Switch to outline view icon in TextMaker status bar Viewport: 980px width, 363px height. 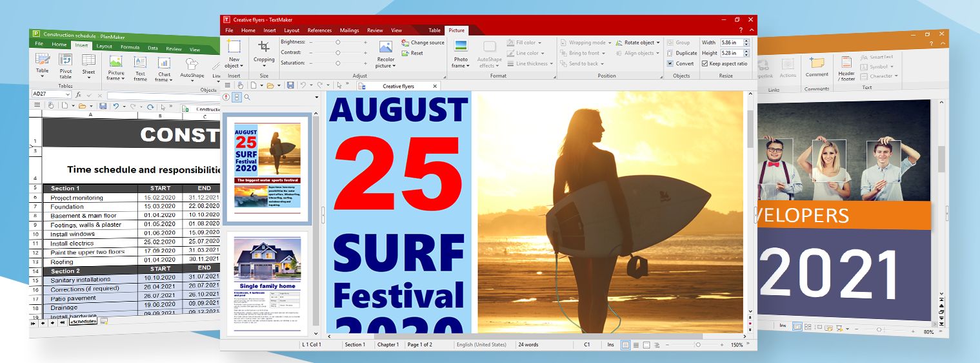(x=656, y=345)
